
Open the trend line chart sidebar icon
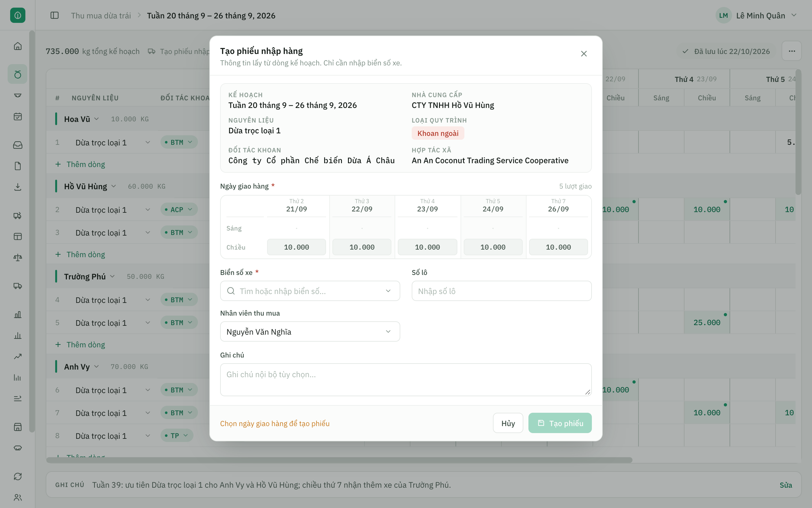click(18, 357)
